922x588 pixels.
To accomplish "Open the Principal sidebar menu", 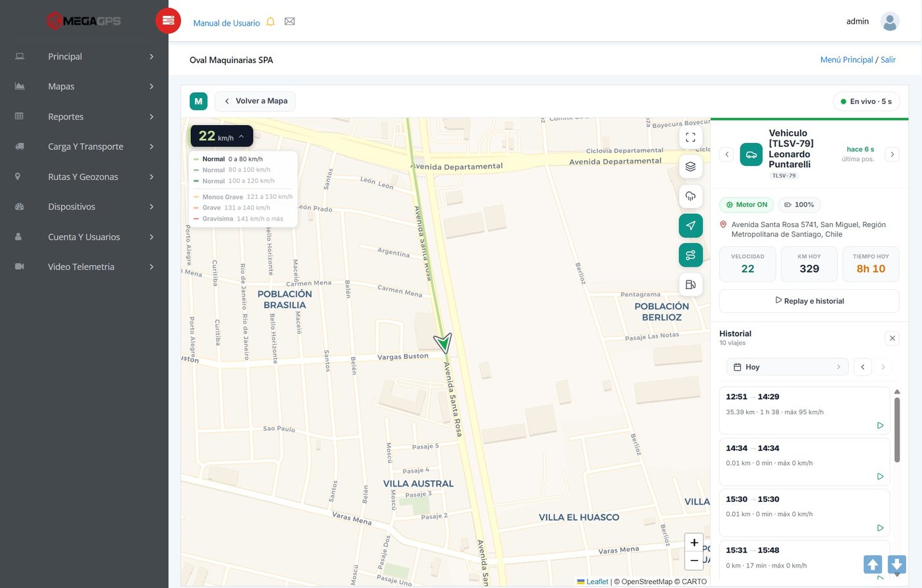I will [84, 57].
